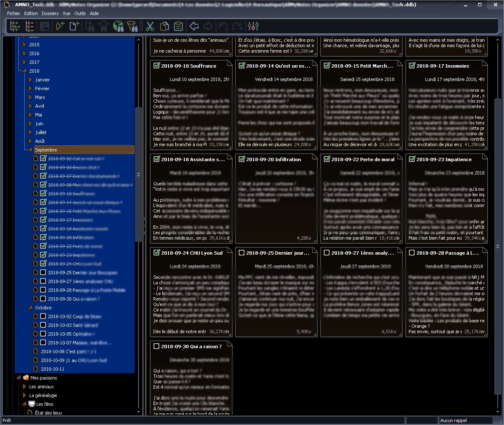Open the Fichier menu
Image resolution: width=504 pixels, height=425 pixels.
click(x=13, y=13)
